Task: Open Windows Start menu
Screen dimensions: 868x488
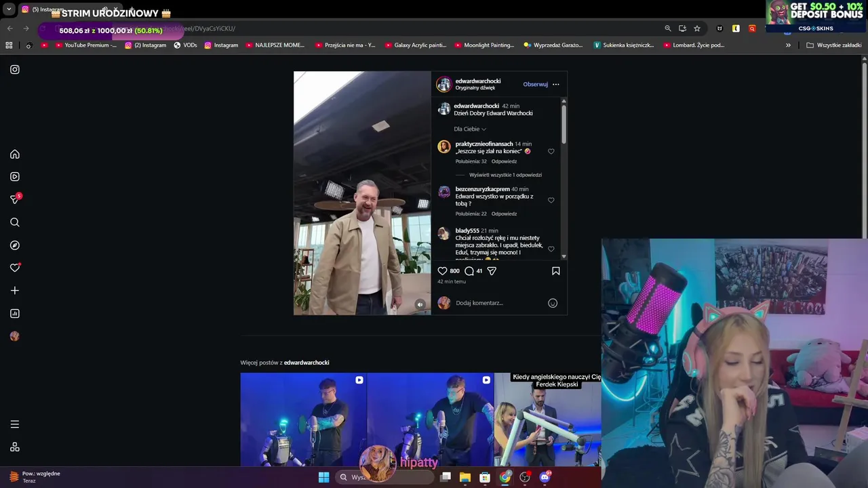Action: pos(323,477)
